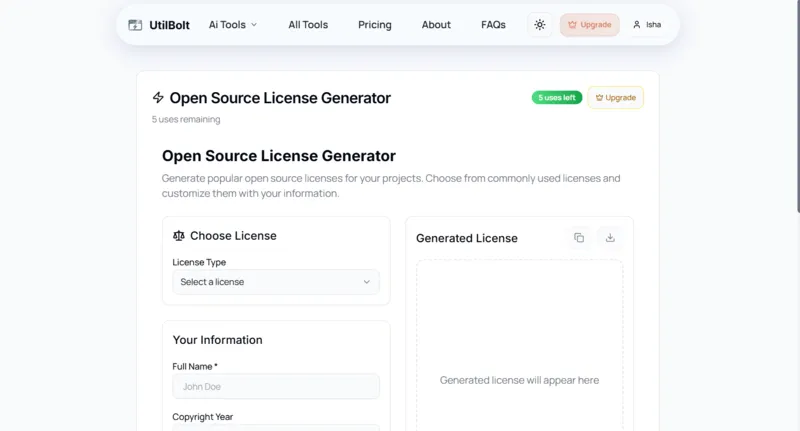
Task: Open the FAQs page
Action: click(493, 24)
